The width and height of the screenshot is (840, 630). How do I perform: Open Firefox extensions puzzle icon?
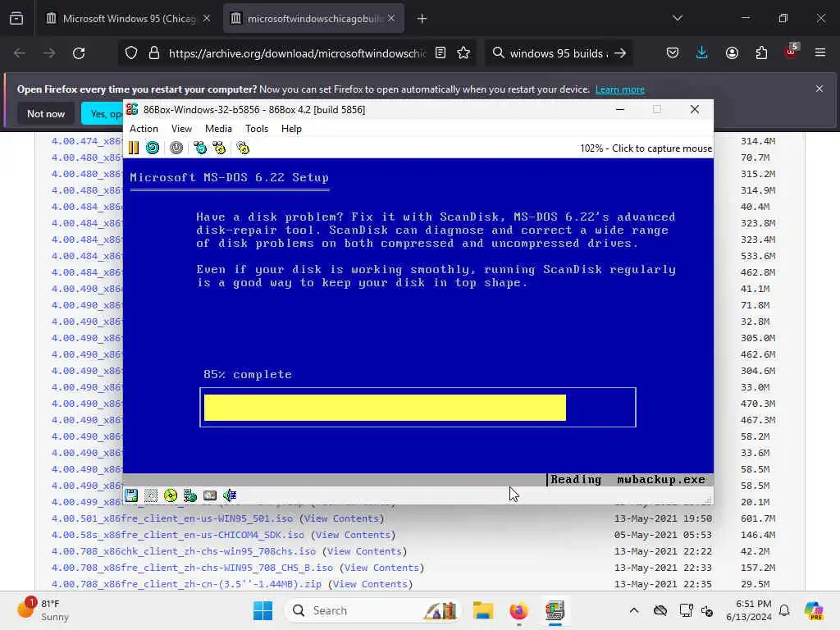[x=761, y=53]
